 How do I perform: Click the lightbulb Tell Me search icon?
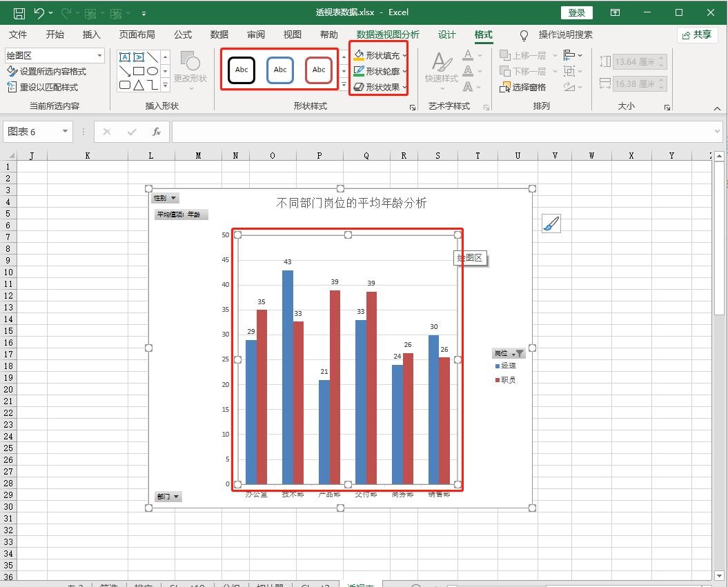click(524, 35)
